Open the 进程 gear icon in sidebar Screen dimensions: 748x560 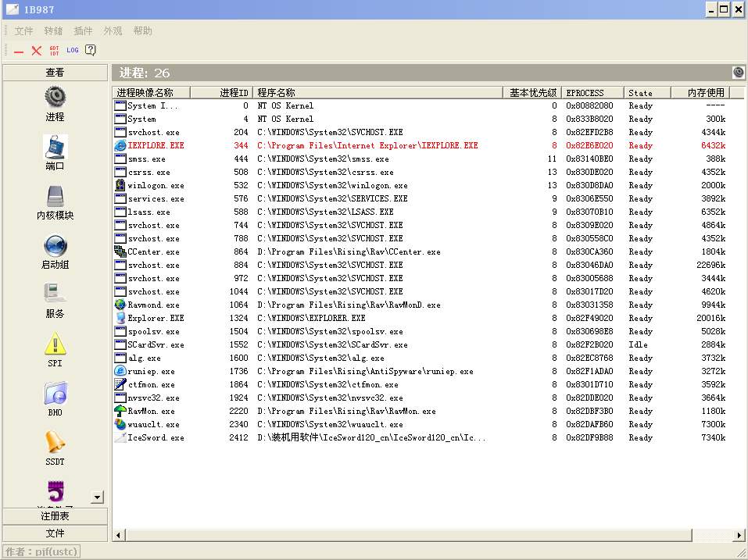tap(55, 97)
